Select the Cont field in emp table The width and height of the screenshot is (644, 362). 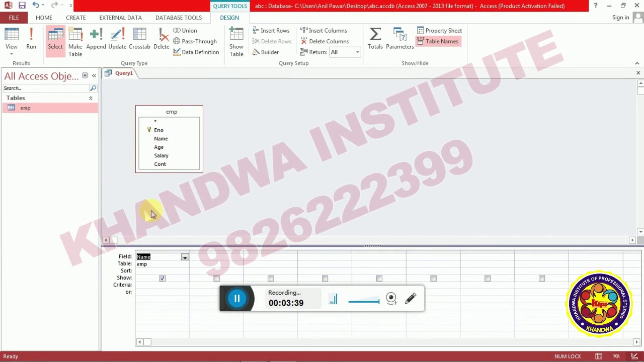(160, 164)
